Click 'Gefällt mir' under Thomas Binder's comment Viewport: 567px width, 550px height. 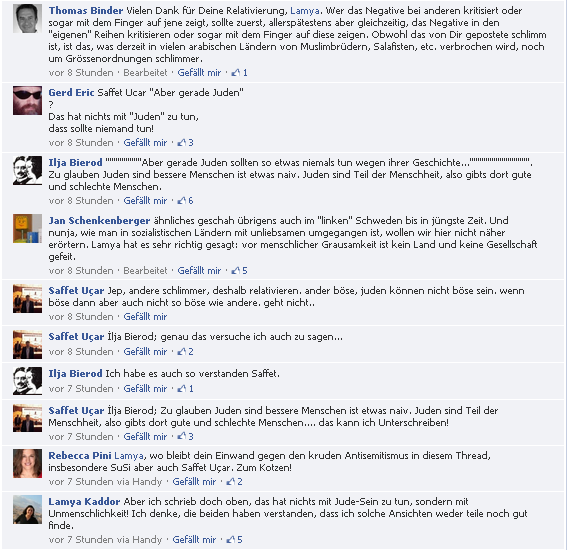(x=199, y=73)
